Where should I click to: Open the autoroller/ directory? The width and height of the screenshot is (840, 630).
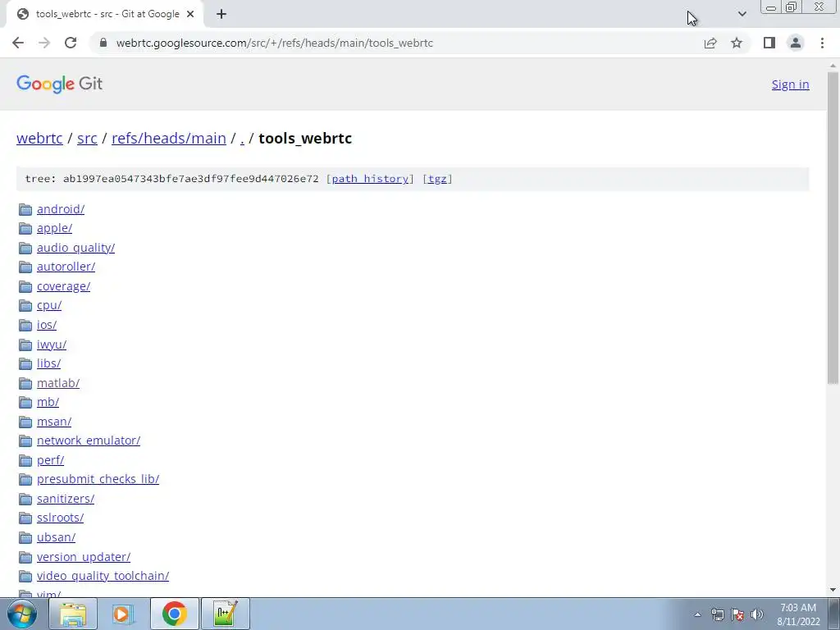tap(66, 267)
